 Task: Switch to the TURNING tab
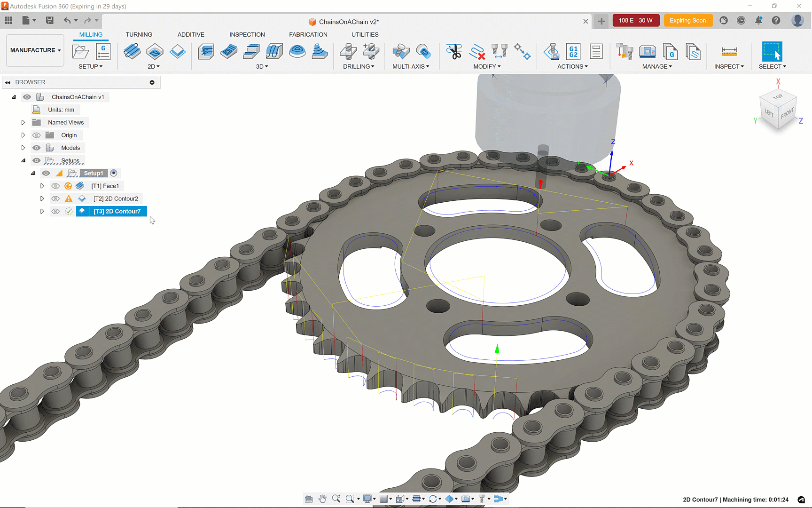tap(139, 35)
